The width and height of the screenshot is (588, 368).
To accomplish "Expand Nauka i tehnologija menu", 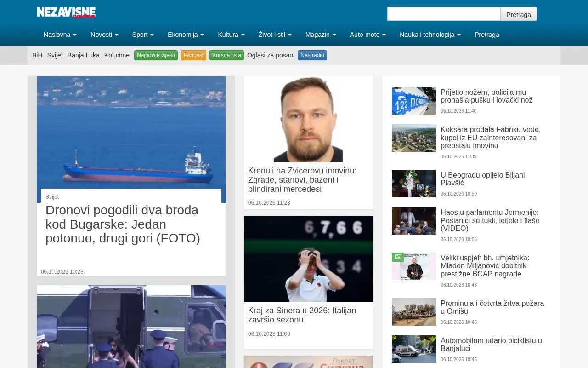I will (x=430, y=34).
